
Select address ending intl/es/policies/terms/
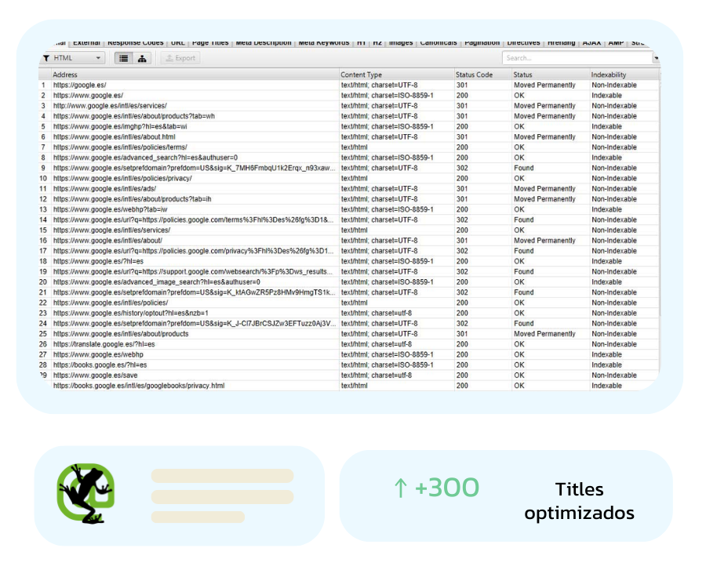120,147
